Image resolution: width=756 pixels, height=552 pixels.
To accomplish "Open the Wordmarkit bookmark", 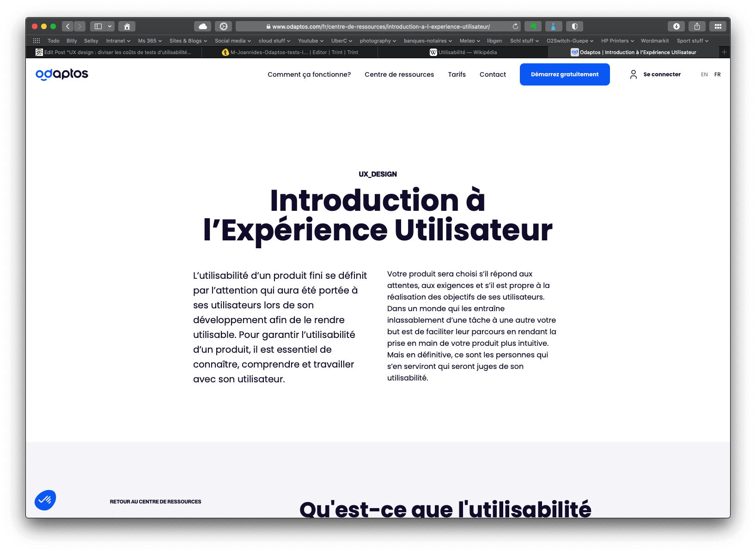I will tap(654, 41).
